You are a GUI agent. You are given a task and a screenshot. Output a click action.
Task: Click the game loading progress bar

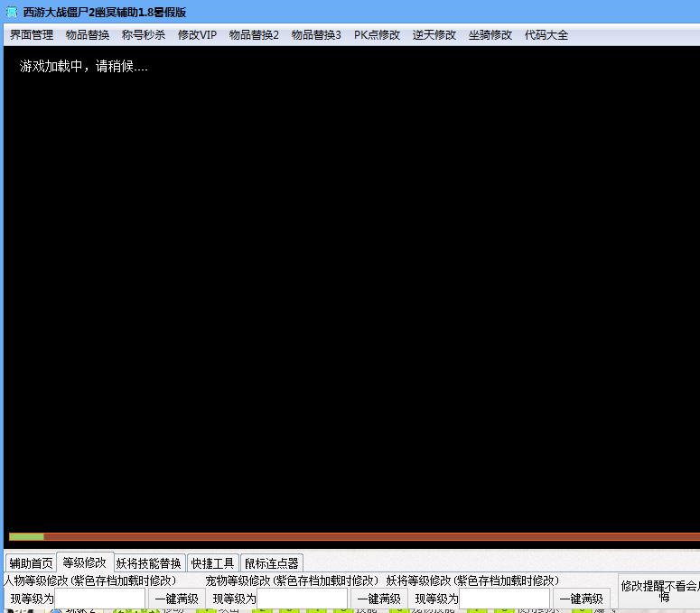pos(354,536)
